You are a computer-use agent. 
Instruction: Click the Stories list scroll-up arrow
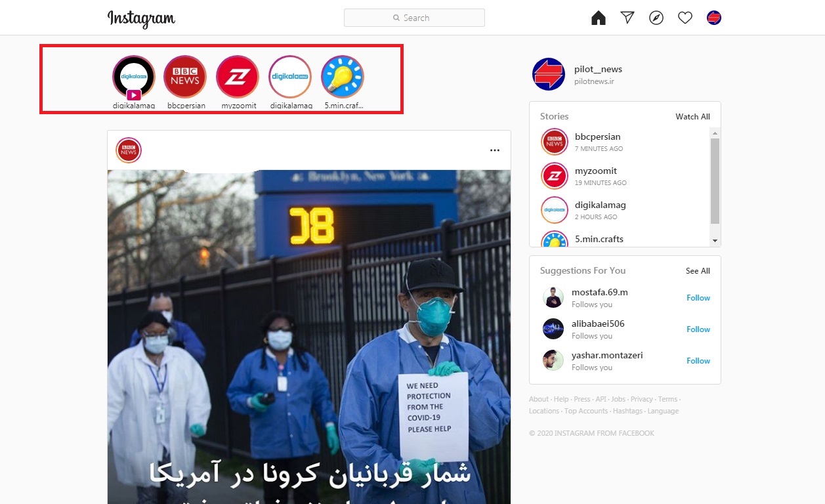(715, 133)
